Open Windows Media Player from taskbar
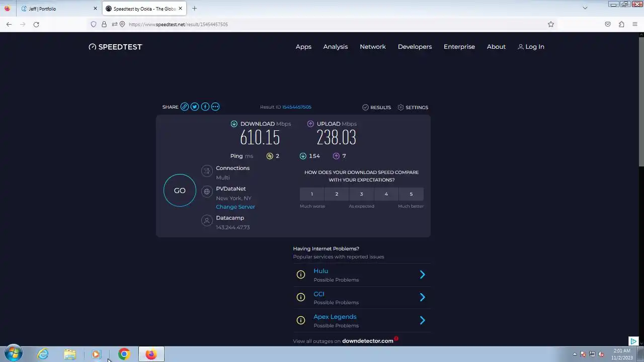Image resolution: width=644 pixels, height=362 pixels. coord(97,354)
